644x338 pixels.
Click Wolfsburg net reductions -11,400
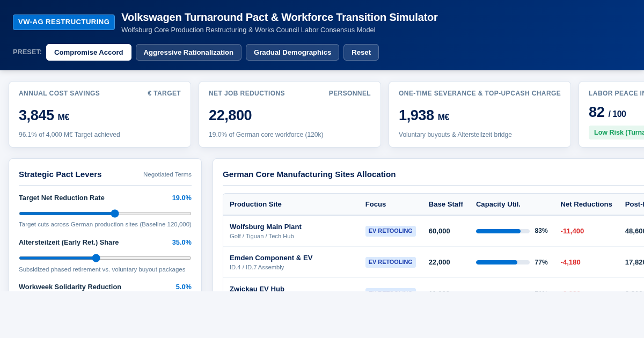click(x=572, y=231)
